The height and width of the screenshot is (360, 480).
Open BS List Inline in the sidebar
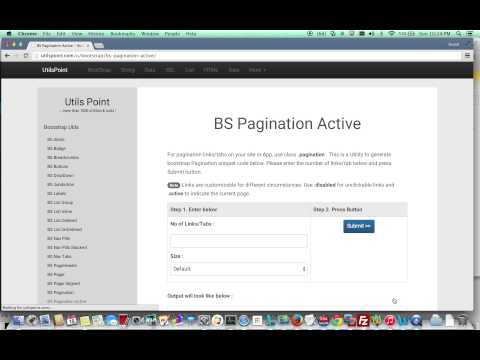(x=60, y=211)
